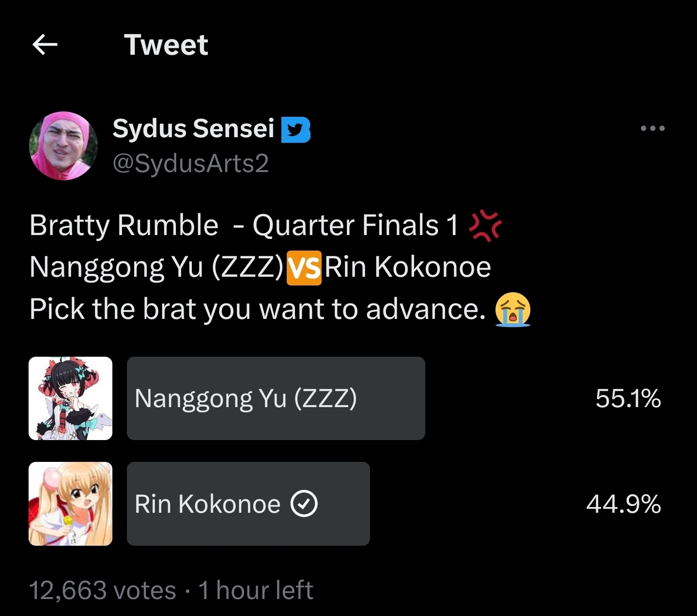Click the loudly crying face emoji

click(512, 309)
